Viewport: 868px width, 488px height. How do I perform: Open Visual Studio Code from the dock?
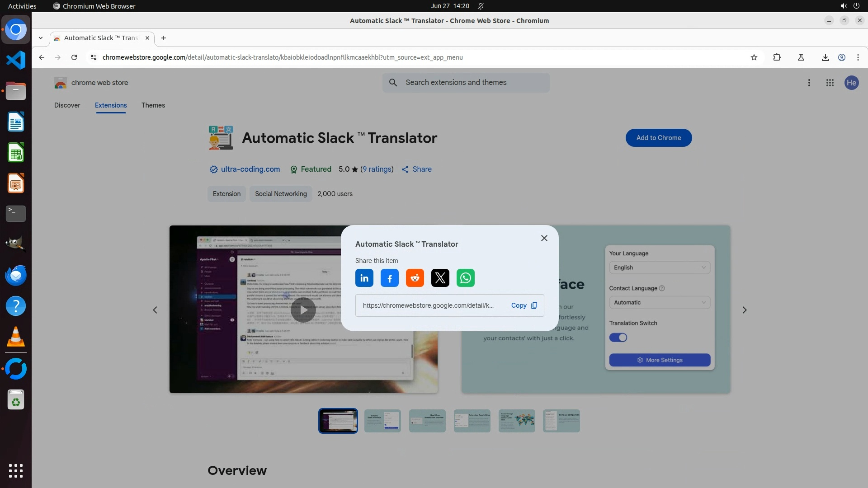click(16, 60)
